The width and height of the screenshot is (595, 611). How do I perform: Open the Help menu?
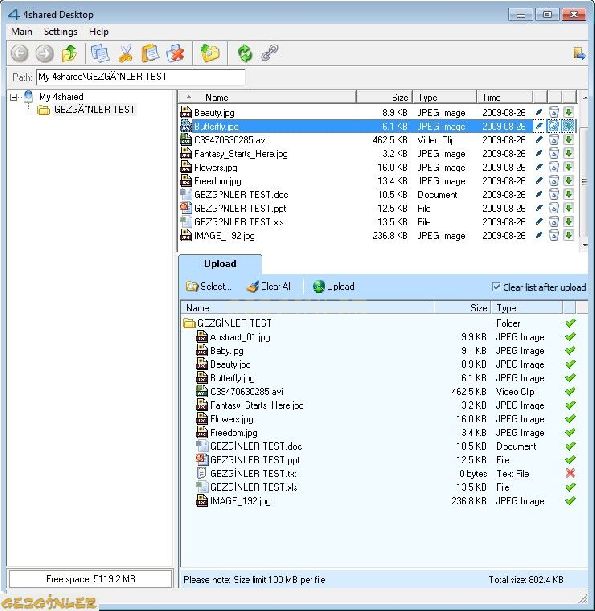(x=99, y=32)
